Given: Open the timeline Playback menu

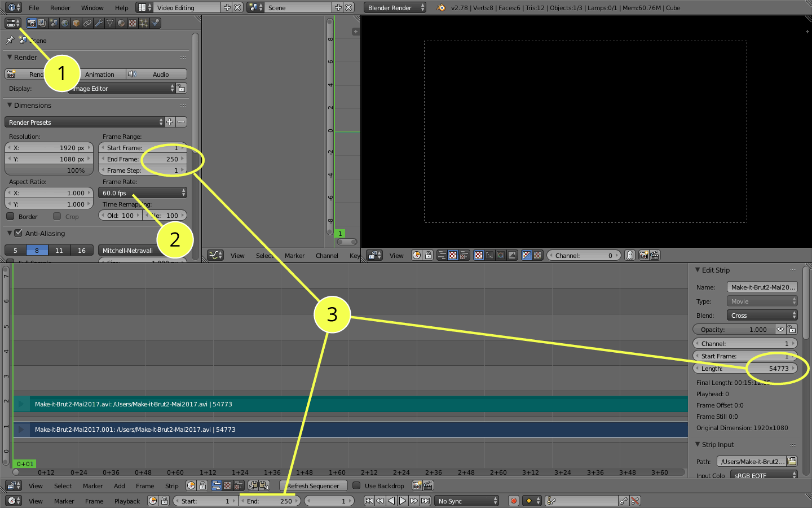Looking at the screenshot, I should click(x=127, y=501).
